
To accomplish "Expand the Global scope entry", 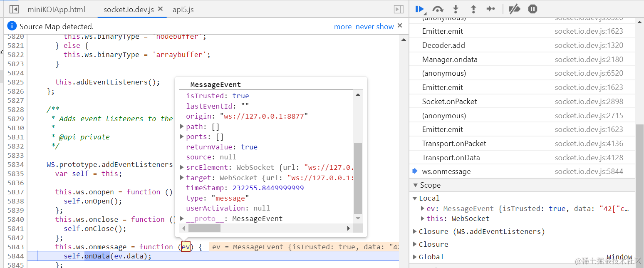I will [x=415, y=257].
